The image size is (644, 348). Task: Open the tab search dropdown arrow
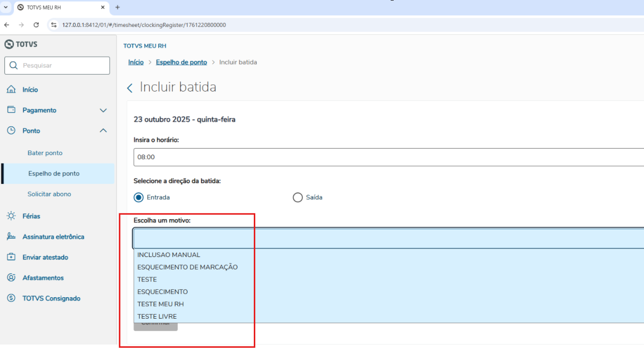tap(5, 7)
